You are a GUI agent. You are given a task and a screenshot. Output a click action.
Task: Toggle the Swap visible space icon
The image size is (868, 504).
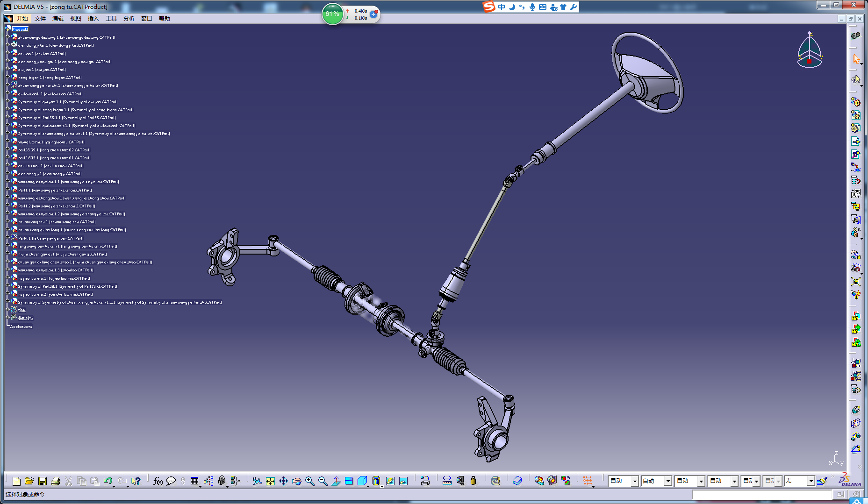pos(403,481)
